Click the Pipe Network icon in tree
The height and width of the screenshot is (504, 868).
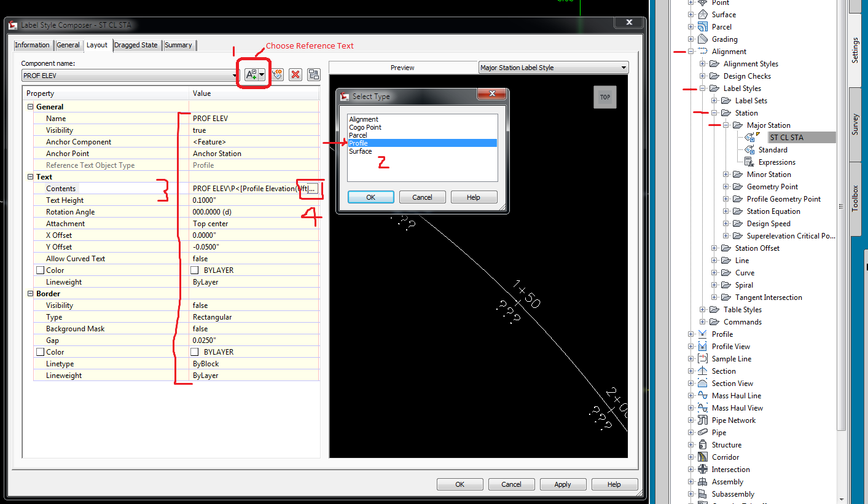[703, 420]
